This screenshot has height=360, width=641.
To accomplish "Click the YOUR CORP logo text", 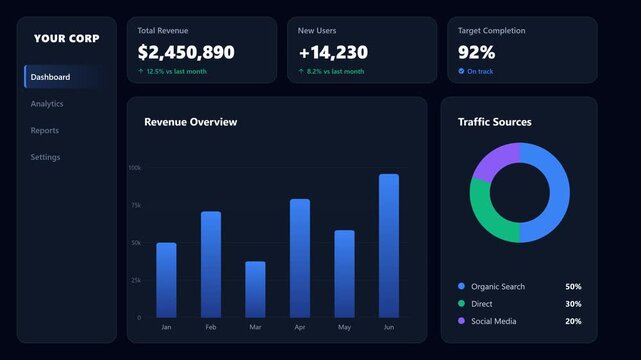I will [x=67, y=38].
